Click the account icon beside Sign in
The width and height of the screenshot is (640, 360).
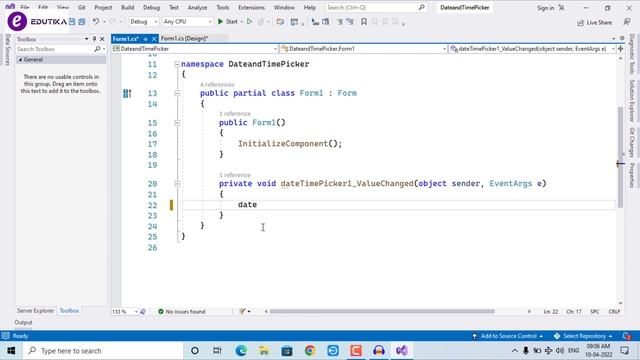point(562,8)
